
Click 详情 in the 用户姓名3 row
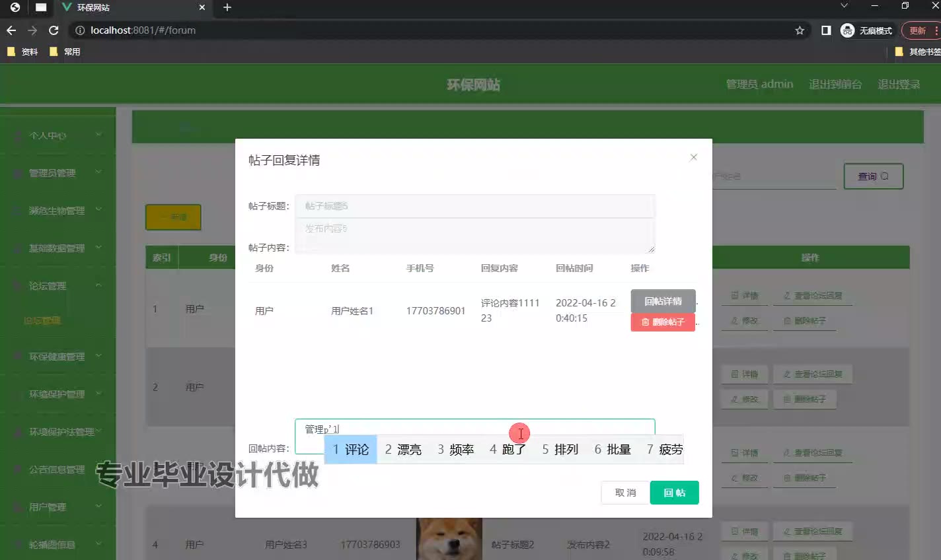pos(745,532)
